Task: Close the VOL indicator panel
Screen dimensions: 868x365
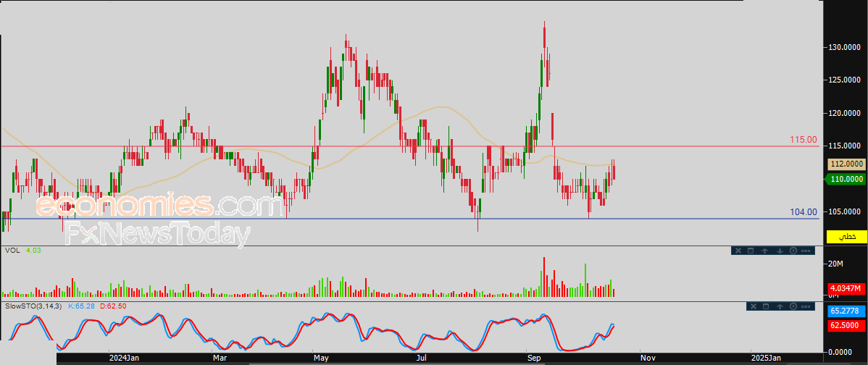Action: pos(738,251)
